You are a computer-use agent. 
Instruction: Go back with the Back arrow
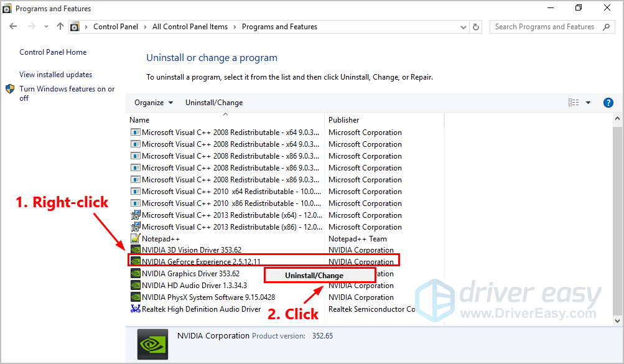pyautogui.click(x=13, y=27)
